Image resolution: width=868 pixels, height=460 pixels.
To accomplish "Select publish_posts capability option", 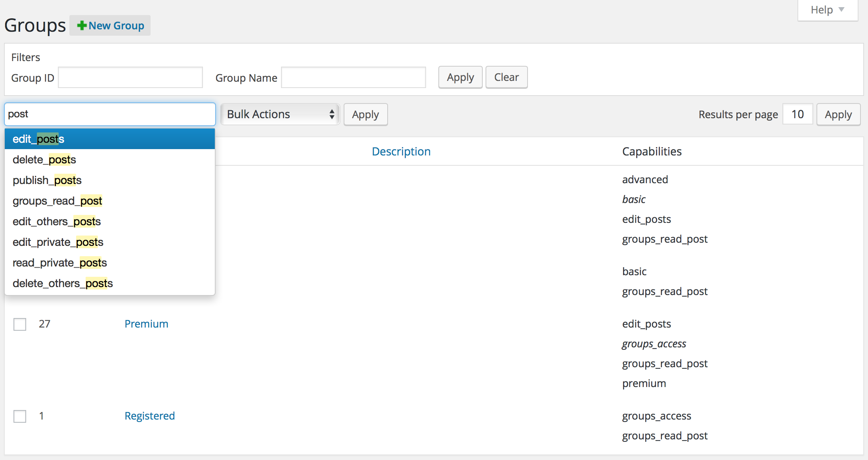I will pos(48,180).
